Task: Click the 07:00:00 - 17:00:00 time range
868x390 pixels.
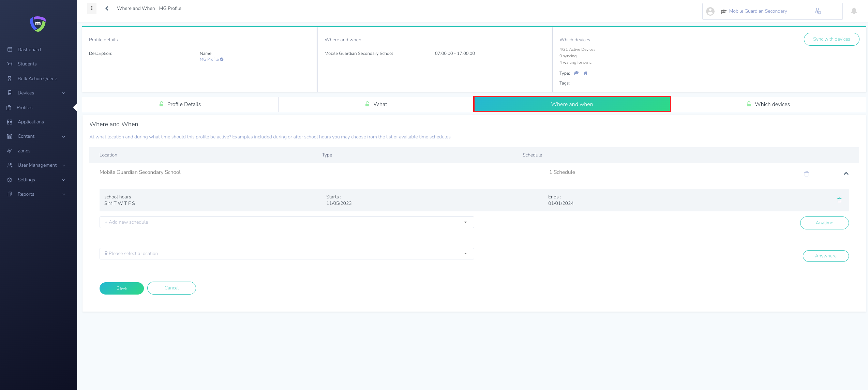Action: point(455,54)
